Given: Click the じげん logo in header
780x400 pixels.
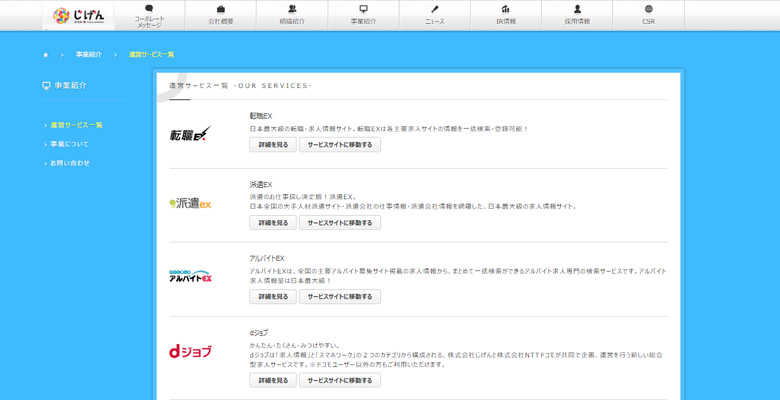Looking at the screenshot, I should (79, 16).
